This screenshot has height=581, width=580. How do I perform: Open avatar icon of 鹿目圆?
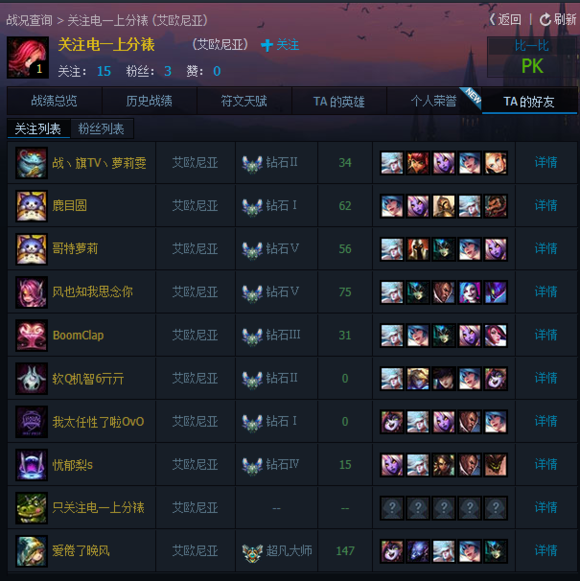click(32, 206)
